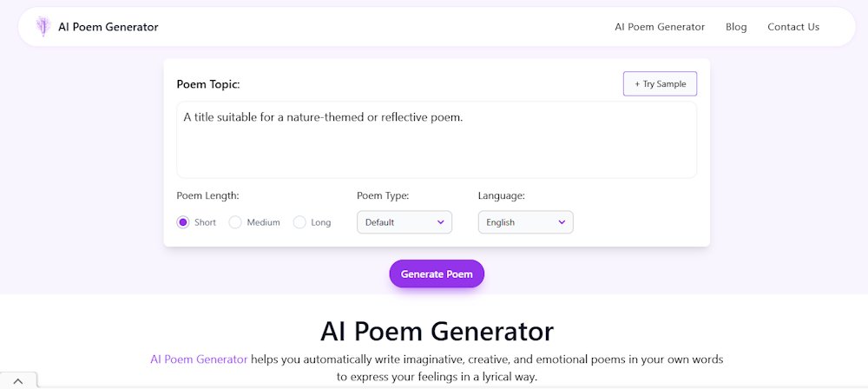Select the Medium poem length option
The width and height of the screenshot is (868, 389).
coord(235,222)
